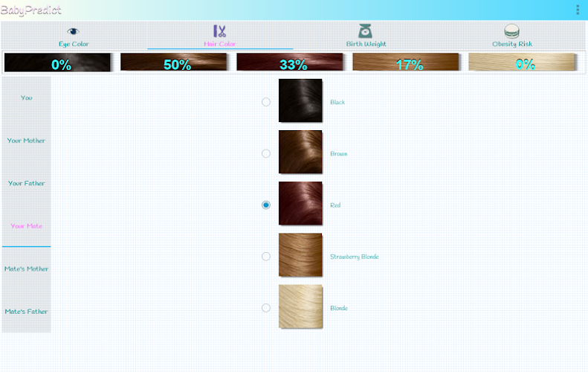Open the overflow menu (three dots)
Image resolution: width=588 pixels, height=372 pixels.
tap(578, 10)
